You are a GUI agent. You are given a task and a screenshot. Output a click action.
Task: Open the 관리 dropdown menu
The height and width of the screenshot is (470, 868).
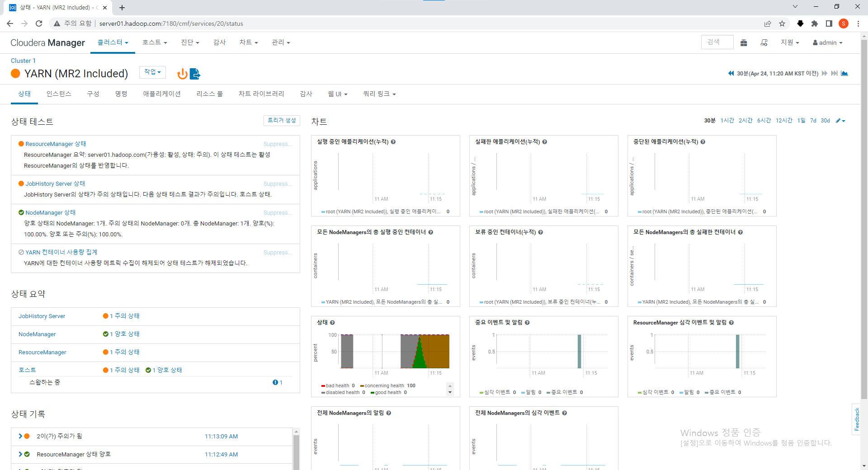point(281,42)
